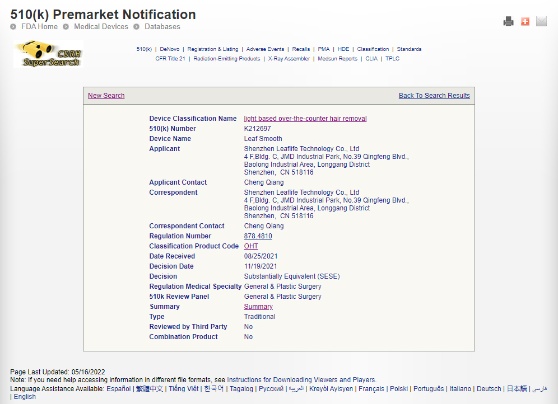Open the Summary document link

(258, 307)
